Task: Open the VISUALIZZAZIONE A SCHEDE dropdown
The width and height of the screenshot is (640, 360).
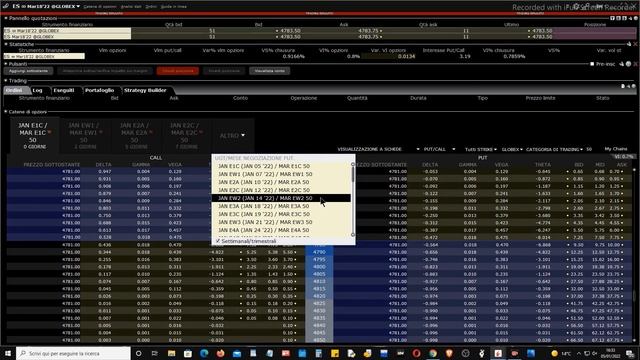Action: coord(378,149)
